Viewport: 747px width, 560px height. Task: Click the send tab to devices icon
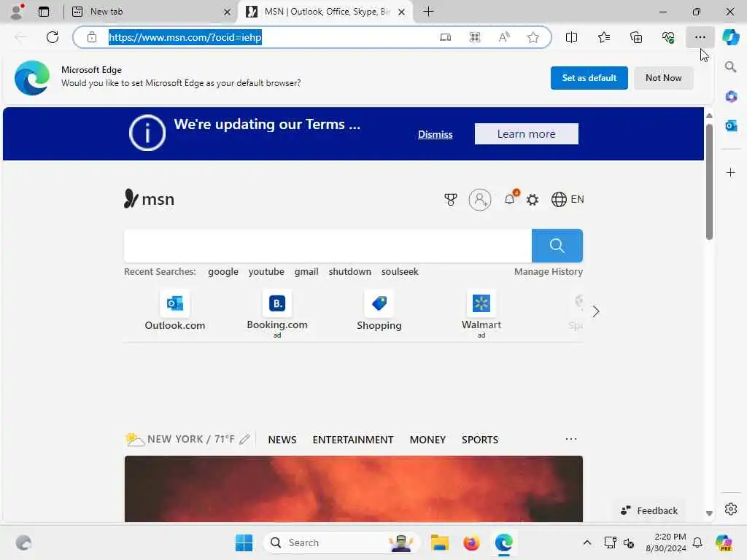click(446, 37)
